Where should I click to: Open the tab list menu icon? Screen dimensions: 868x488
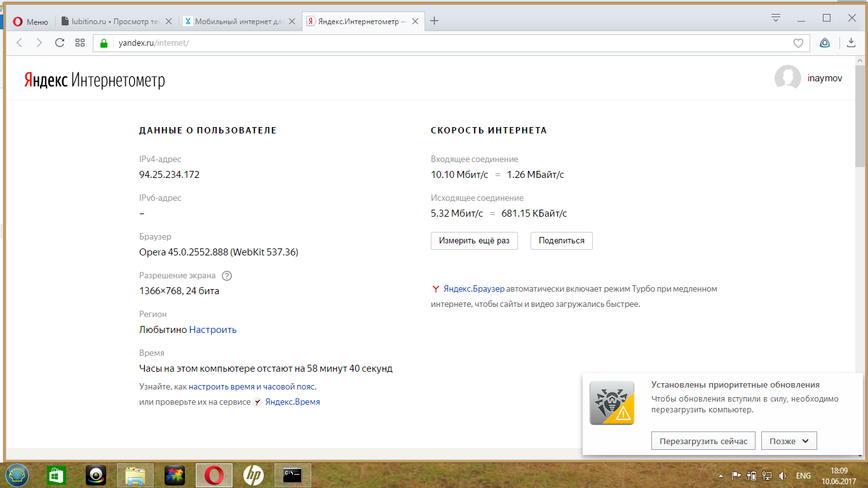(x=776, y=18)
